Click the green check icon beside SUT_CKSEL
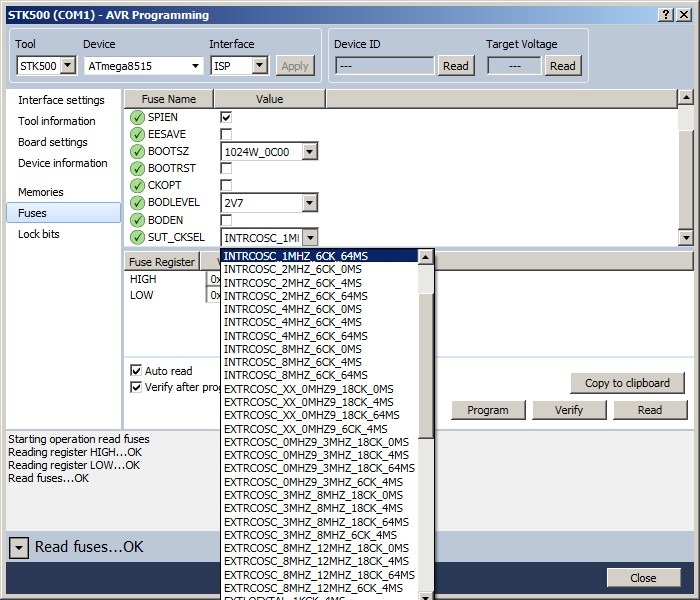Viewport: 700px width, 600px height. coord(137,238)
